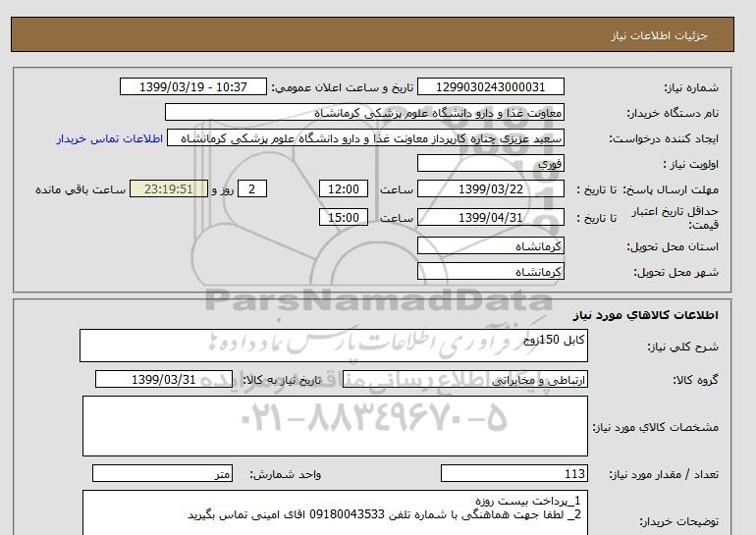
Task: Click the empty goods specifications text area
Action: click(335, 426)
